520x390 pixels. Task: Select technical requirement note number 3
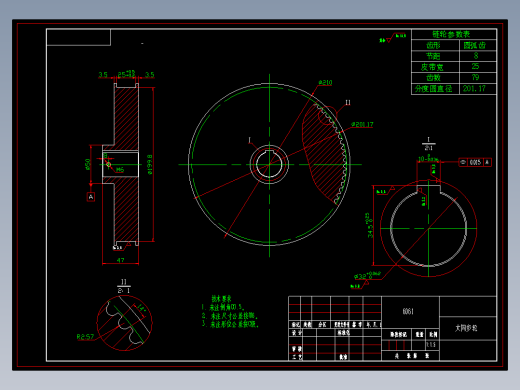pos(230,324)
